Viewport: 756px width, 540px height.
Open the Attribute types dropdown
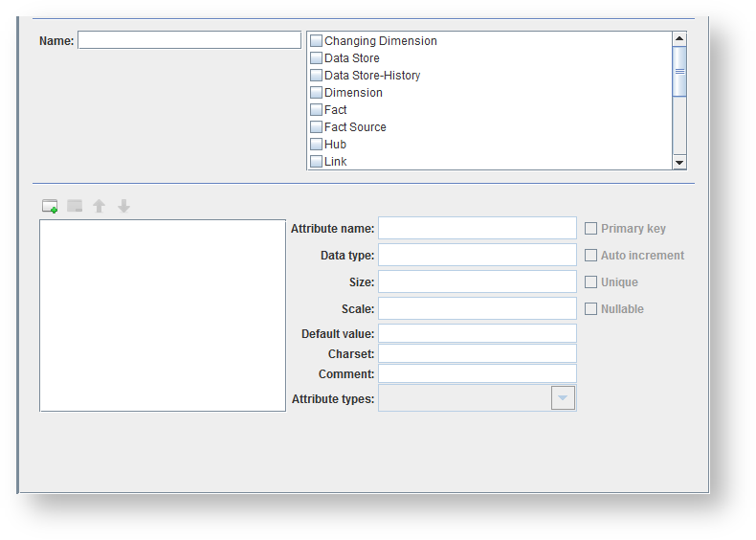563,398
